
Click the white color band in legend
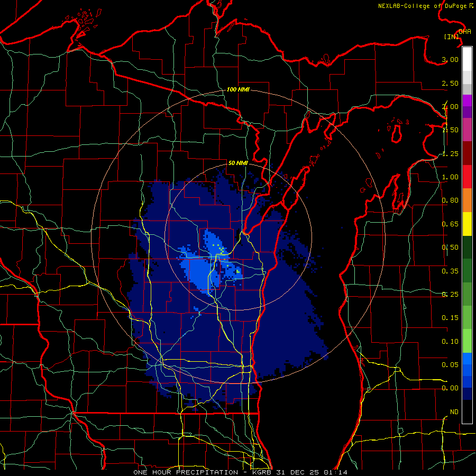click(467, 59)
